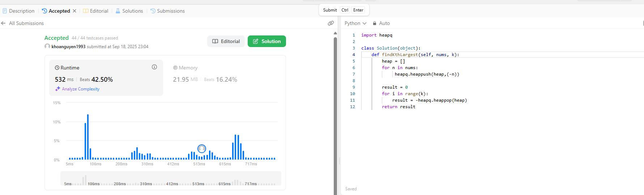Copy submission link icon
The image size is (644, 195).
click(330, 23)
